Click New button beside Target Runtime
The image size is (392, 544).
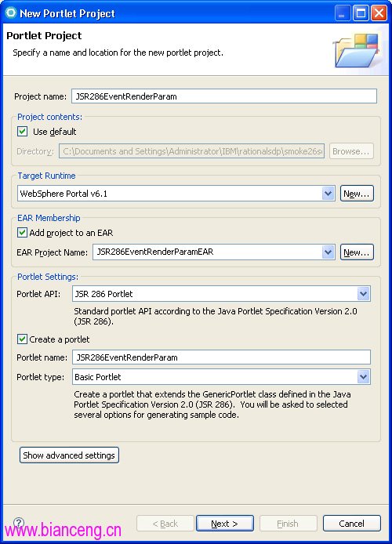click(357, 194)
